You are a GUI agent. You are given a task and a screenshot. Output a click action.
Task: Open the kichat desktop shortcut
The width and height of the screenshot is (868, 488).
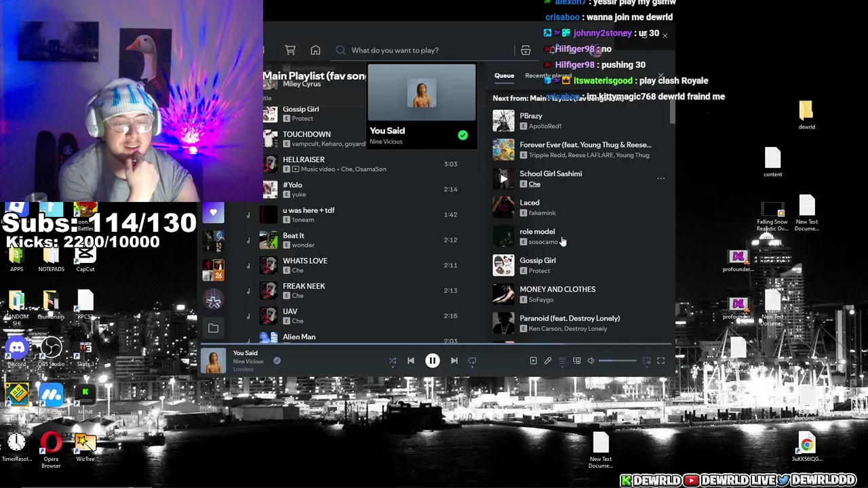(x=85, y=399)
